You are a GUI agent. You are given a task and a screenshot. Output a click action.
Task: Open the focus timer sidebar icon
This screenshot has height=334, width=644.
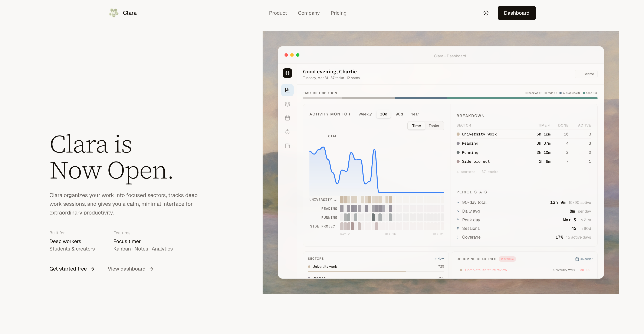pyautogui.click(x=287, y=132)
